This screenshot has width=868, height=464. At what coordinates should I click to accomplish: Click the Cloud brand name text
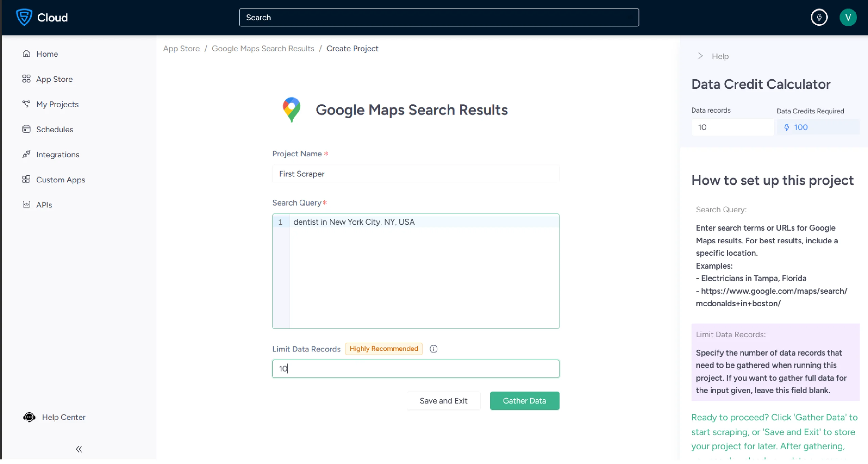(52, 18)
